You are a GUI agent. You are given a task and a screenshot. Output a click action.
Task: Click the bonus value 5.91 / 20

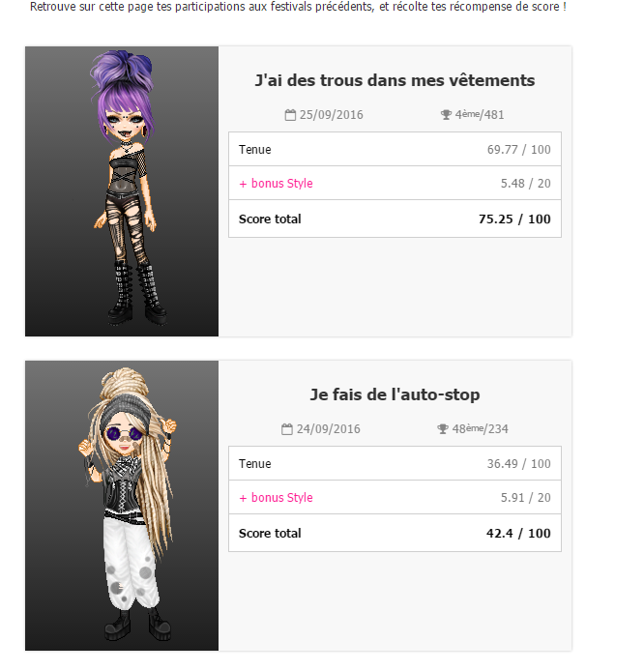coord(525,498)
